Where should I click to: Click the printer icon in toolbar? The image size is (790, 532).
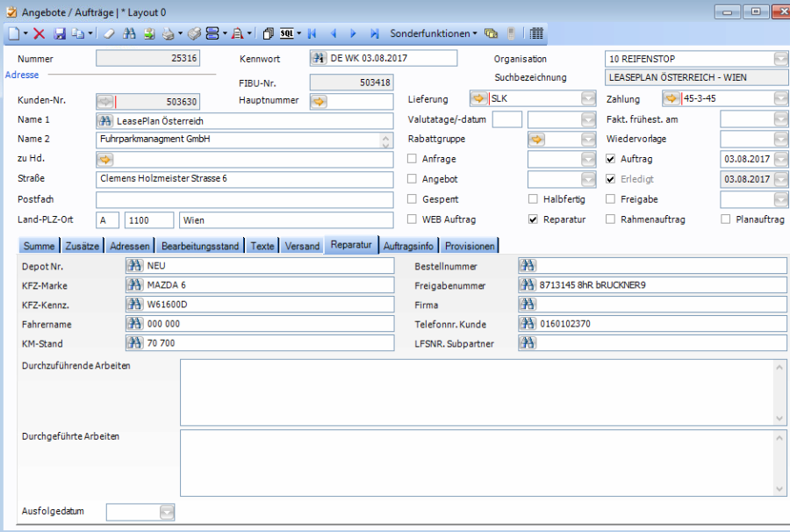[x=169, y=33]
